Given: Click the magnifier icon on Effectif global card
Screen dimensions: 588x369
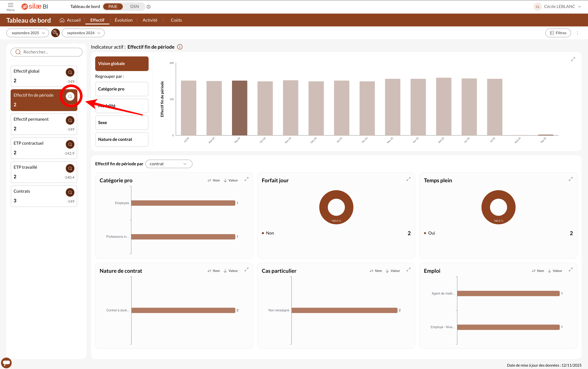Looking at the screenshot, I should pyautogui.click(x=70, y=72).
